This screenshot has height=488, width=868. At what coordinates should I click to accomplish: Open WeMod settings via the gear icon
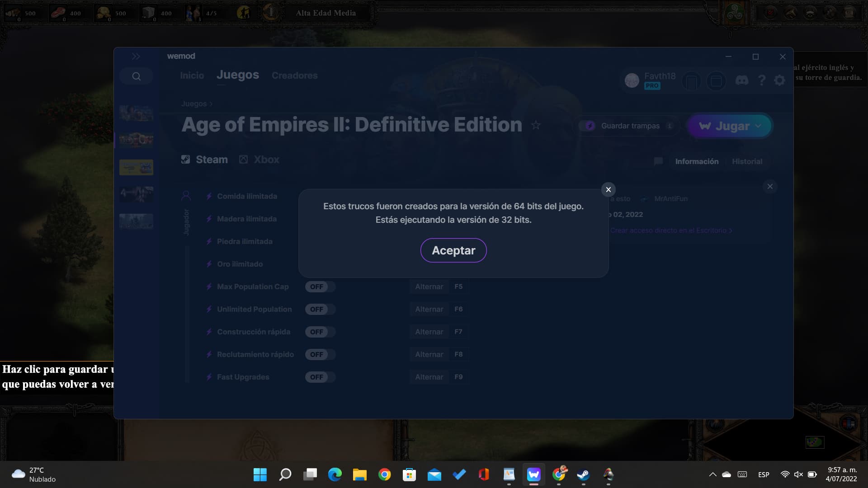[779, 80]
